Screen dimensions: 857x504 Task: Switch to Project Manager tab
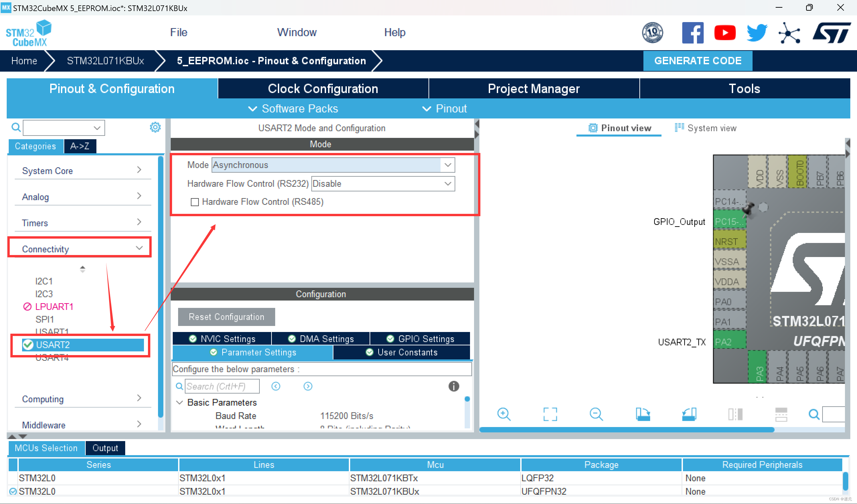coord(534,88)
